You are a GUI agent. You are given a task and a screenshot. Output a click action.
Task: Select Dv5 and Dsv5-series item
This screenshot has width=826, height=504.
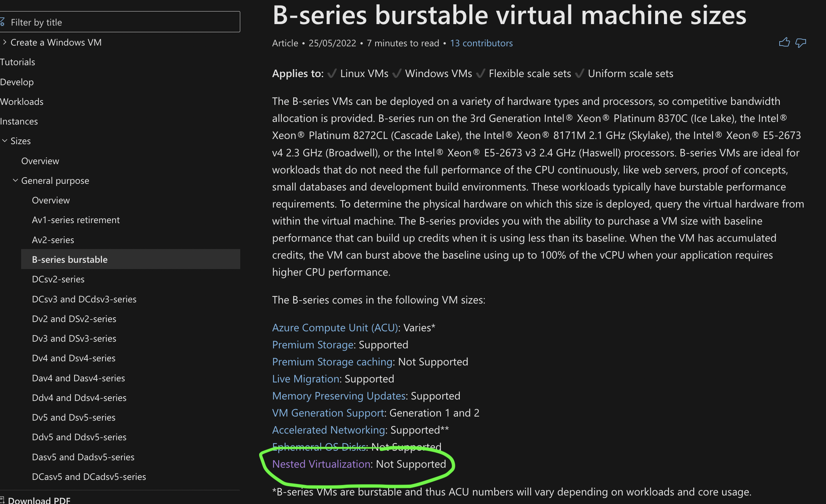(x=74, y=417)
